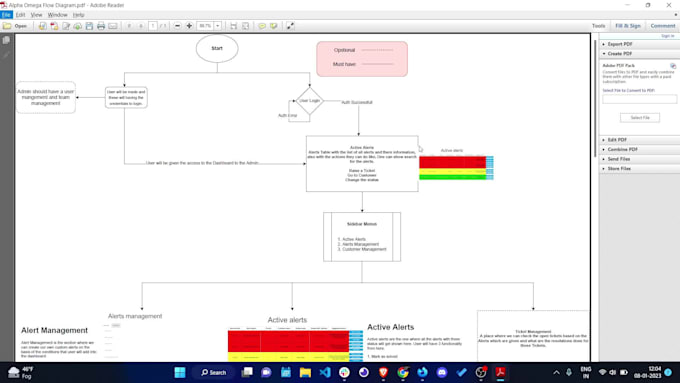Add a sticky note comment icon

[x=262, y=26]
